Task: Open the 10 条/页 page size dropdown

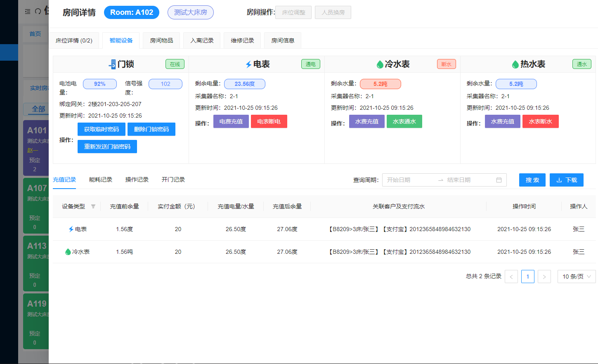Action: 577,277
